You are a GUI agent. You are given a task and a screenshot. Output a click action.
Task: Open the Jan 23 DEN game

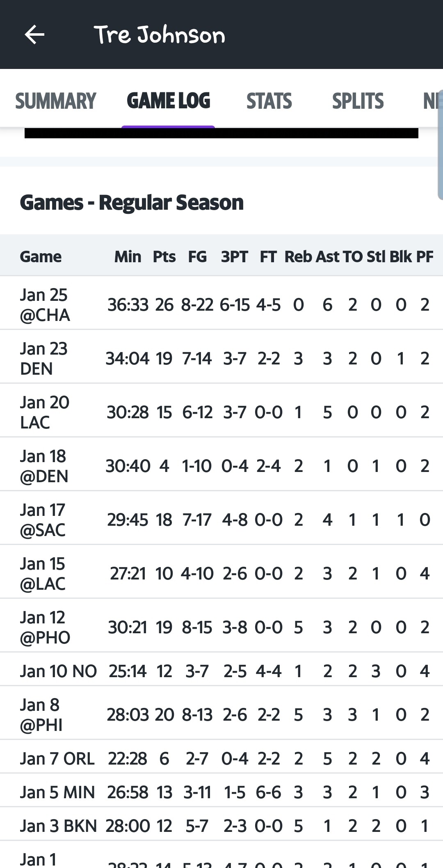(x=44, y=359)
